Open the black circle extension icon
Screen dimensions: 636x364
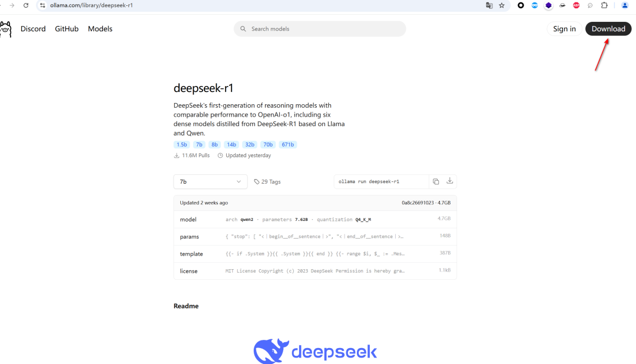[521, 5]
